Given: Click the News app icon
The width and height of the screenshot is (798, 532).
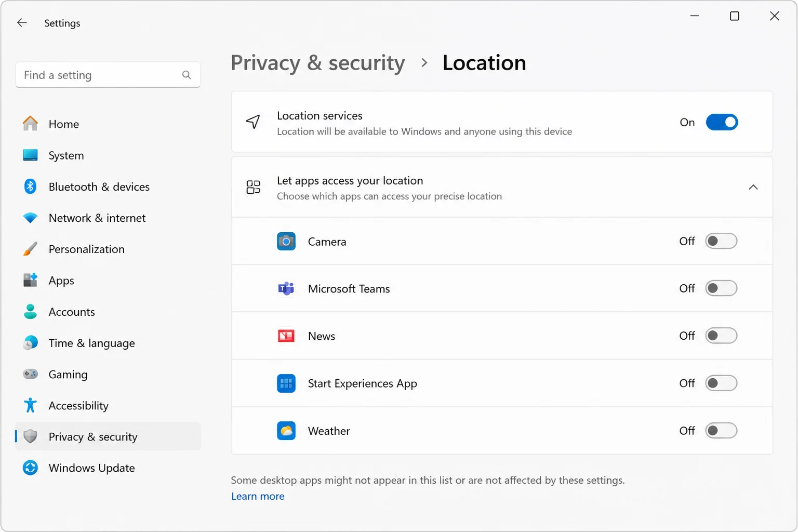Looking at the screenshot, I should [x=286, y=336].
